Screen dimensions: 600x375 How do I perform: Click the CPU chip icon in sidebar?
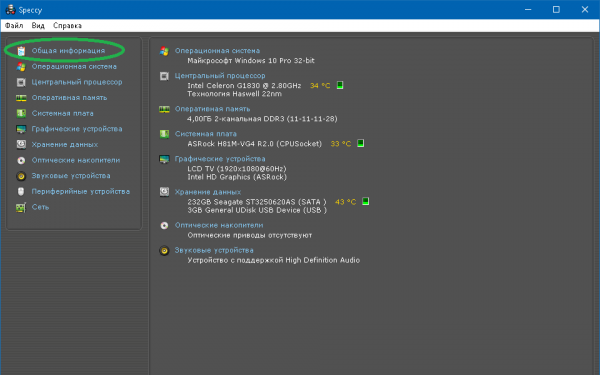(21, 82)
